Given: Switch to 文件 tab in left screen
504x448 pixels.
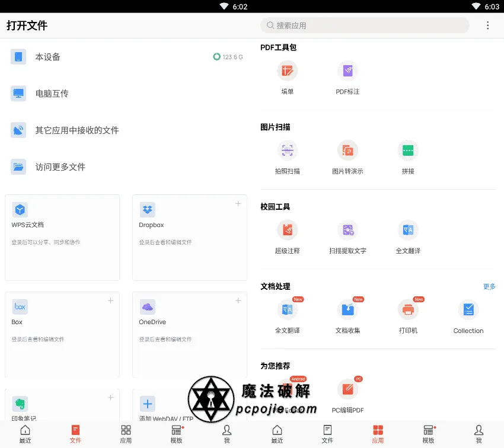Looking at the screenshot, I should pos(75,434).
